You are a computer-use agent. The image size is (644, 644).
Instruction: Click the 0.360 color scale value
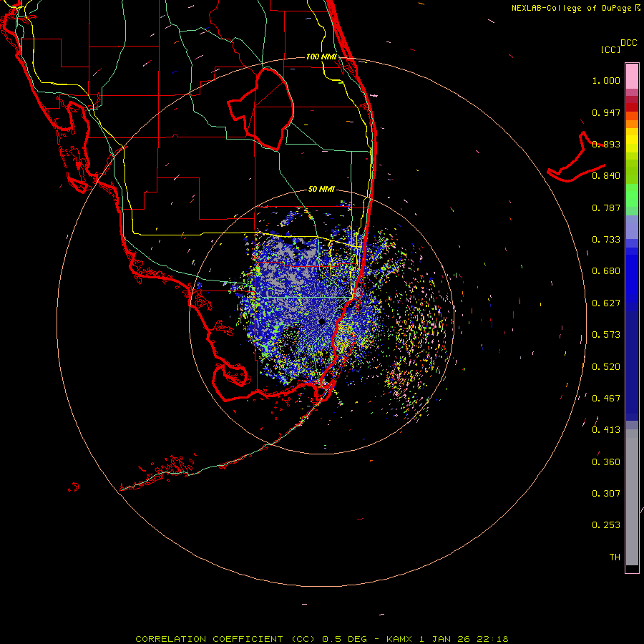[x=606, y=462]
